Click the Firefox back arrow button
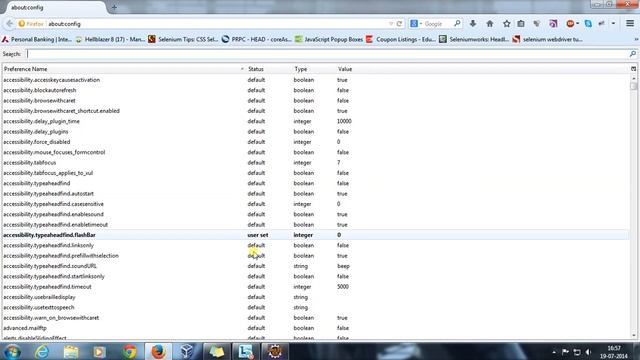 coord(9,24)
